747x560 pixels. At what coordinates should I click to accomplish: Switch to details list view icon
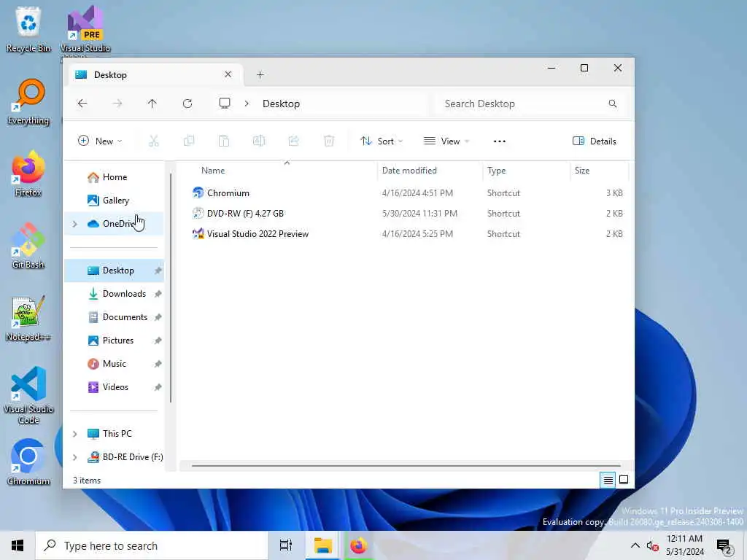pyautogui.click(x=608, y=480)
